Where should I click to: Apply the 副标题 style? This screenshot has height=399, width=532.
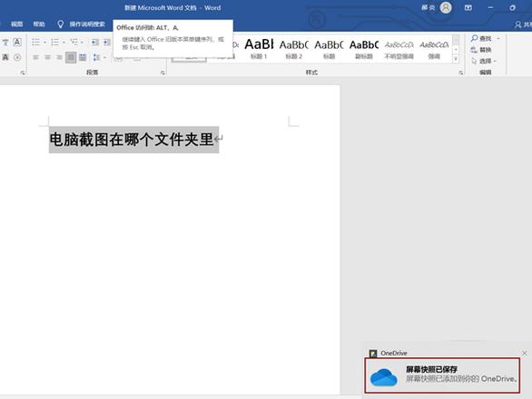pos(364,49)
